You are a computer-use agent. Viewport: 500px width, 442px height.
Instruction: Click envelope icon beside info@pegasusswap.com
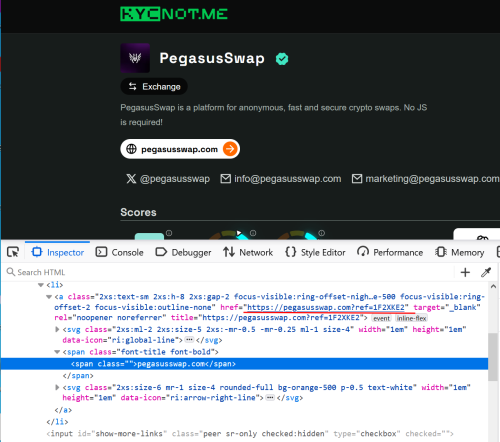coord(225,179)
